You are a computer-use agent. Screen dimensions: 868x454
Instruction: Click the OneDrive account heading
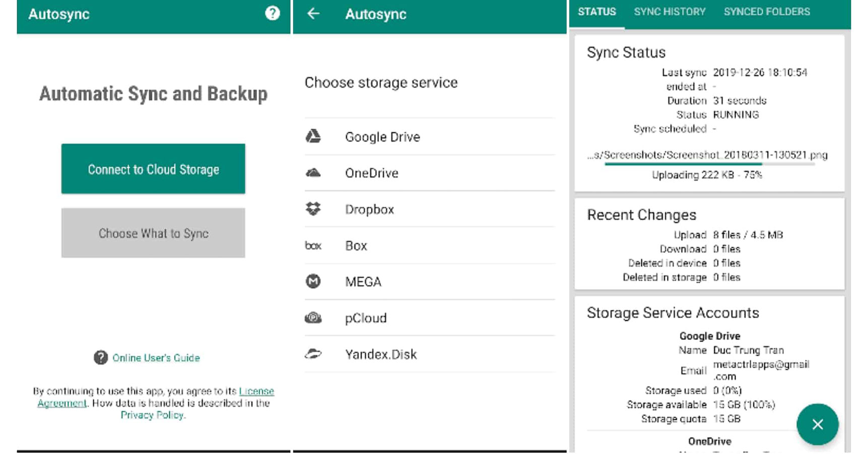coord(709,441)
